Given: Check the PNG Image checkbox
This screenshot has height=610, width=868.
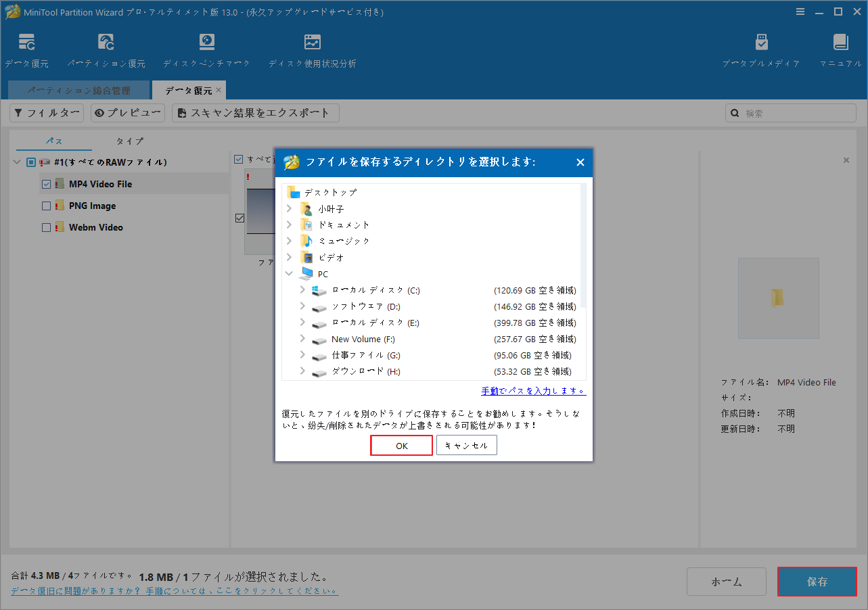Looking at the screenshot, I should [x=46, y=205].
